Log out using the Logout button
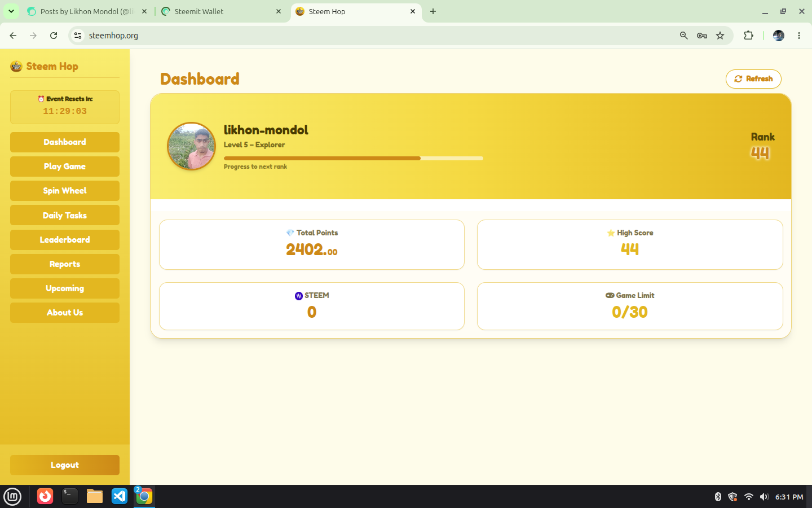This screenshot has height=508, width=812. point(65,465)
